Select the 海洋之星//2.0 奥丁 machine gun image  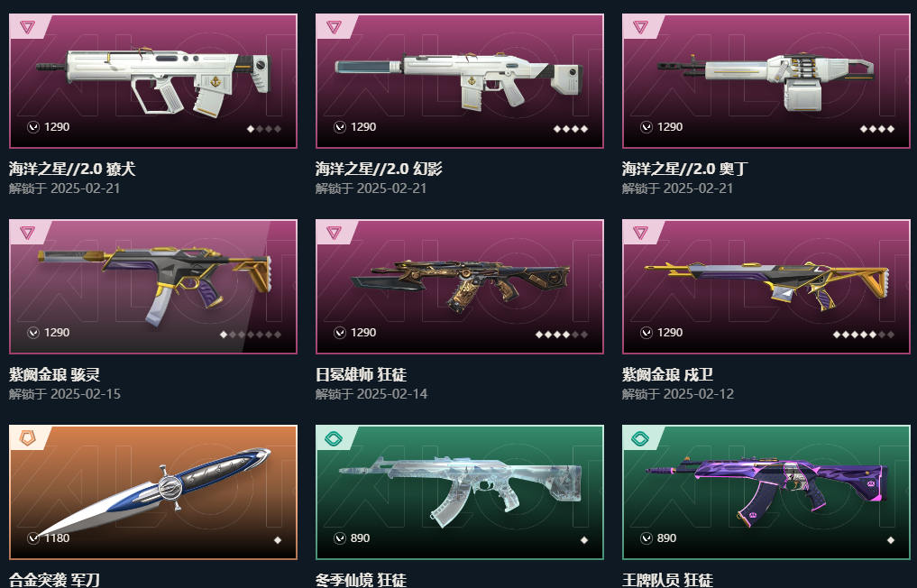point(766,80)
